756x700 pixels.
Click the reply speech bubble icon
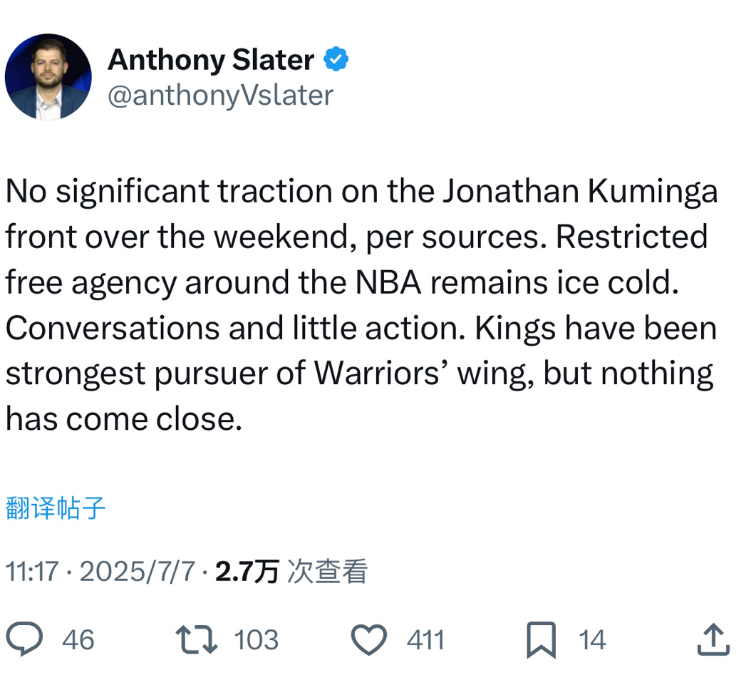click(x=24, y=639)
